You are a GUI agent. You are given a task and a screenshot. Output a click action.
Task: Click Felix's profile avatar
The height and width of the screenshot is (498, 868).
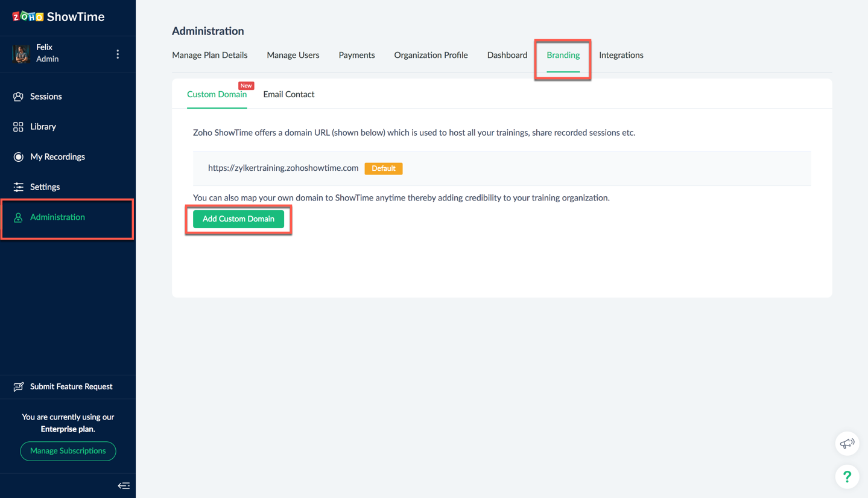[21, 54]
